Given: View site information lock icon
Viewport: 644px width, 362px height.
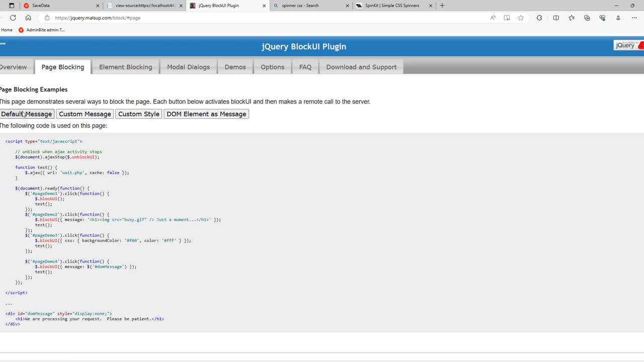Looking at the screenshot, I should coord(47,18).
